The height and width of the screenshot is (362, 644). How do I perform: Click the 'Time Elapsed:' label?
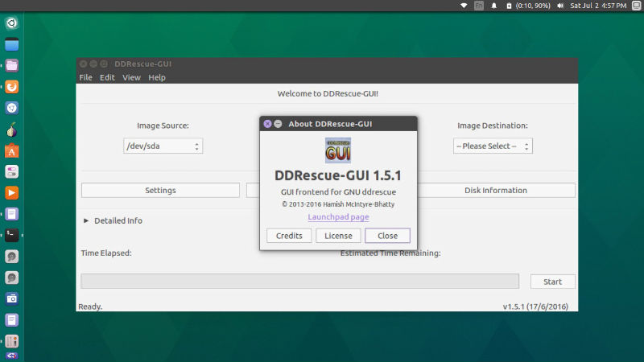tap(106, 253)
